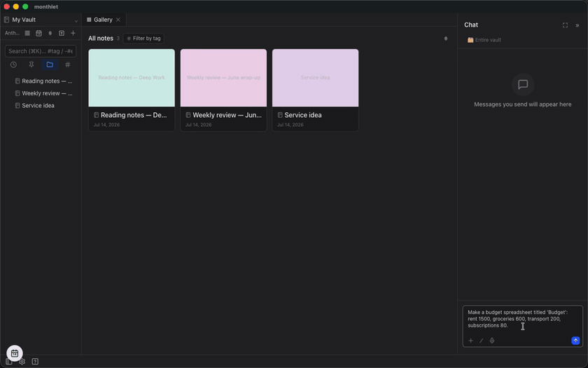Click the Anth... label in sidebar toolbar
This screenshot has height=368, width=588.
[12, 33]
